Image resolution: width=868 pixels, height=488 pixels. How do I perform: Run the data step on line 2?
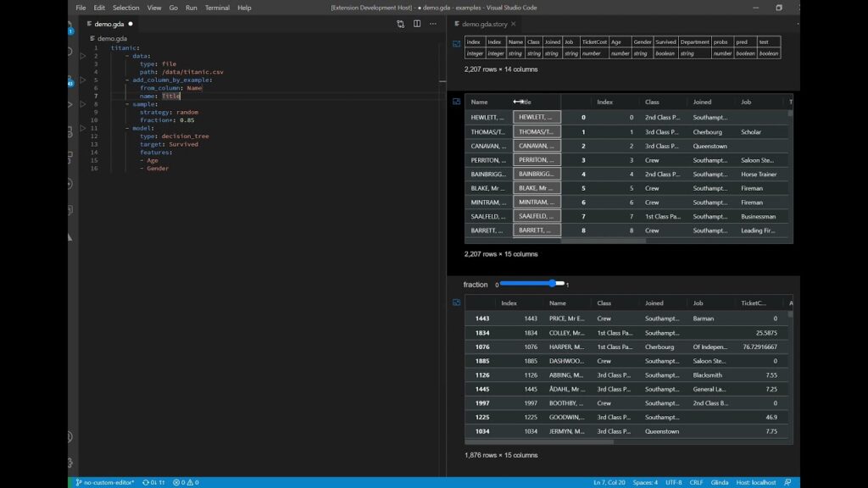tap(83, 56)
